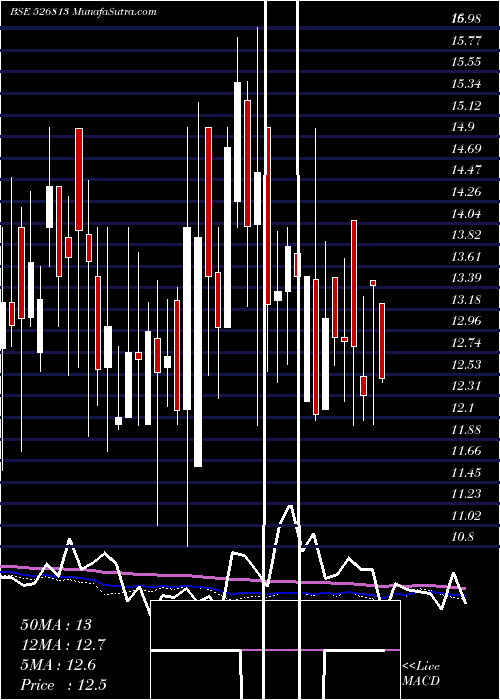Screen dimensions: 500x700
Task: Click the 11.02 price axis label
Action: 467,516
